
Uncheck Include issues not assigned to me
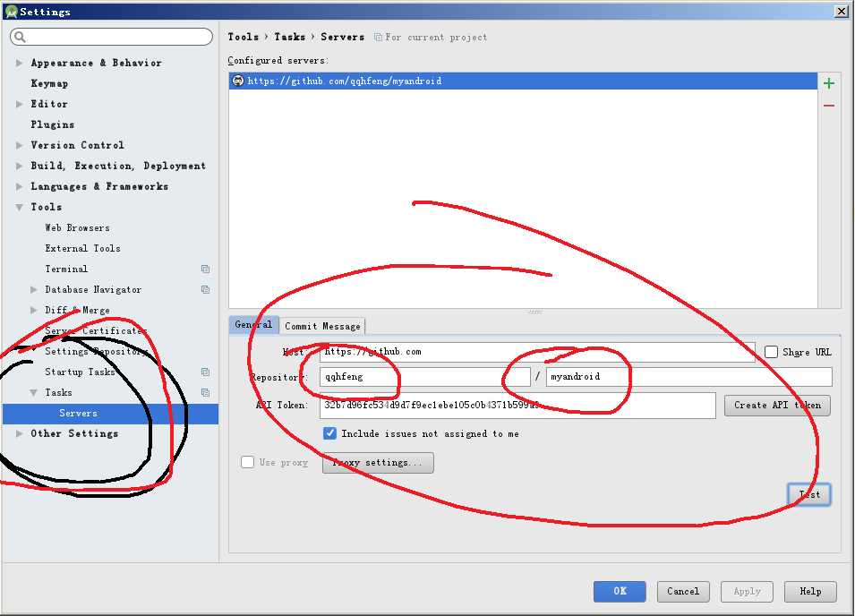[329, 433]
